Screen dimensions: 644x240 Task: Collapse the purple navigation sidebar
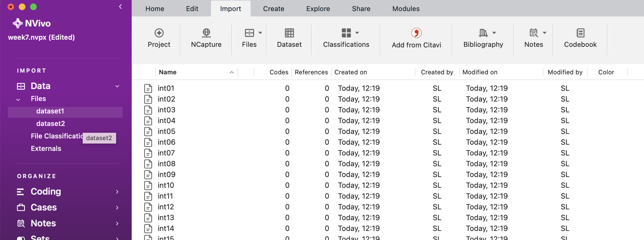pos(121,7)
